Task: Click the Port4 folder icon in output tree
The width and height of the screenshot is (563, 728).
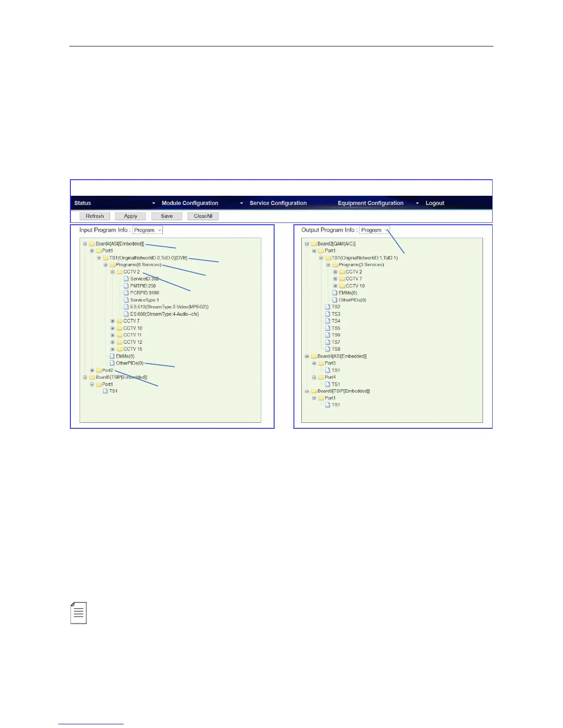Action: (x=321, y=377)
